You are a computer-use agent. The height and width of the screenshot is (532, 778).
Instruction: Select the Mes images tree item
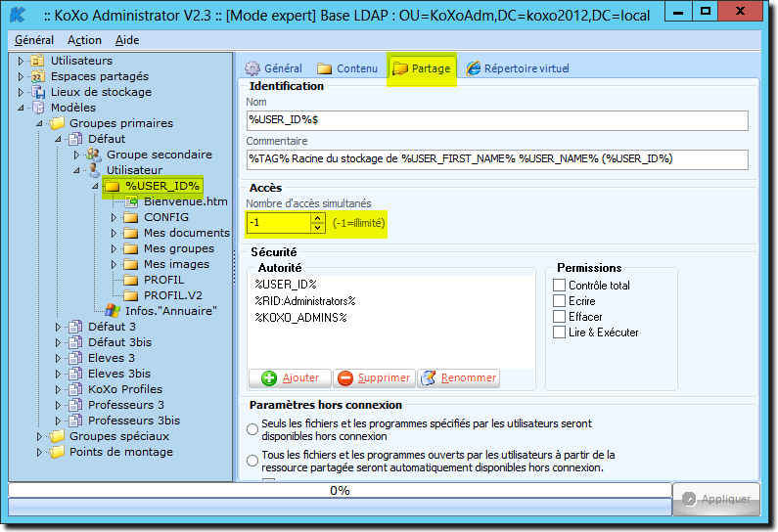(x=176, y=264)
